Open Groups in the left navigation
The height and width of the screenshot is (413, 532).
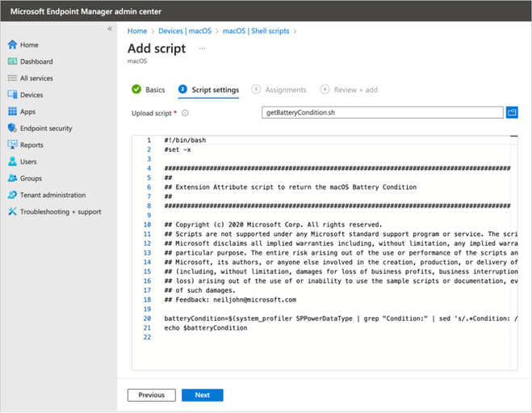point(31,178)
